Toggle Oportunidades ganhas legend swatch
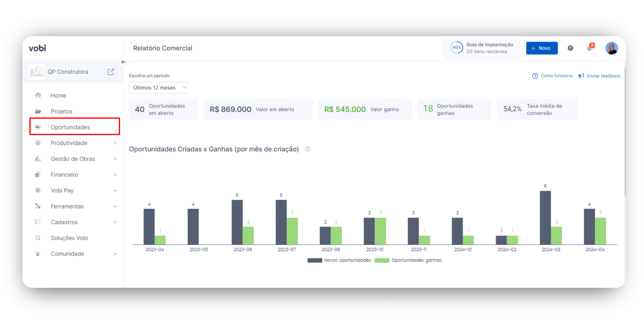This screenshot has width=644, height=325. point(382,260)
